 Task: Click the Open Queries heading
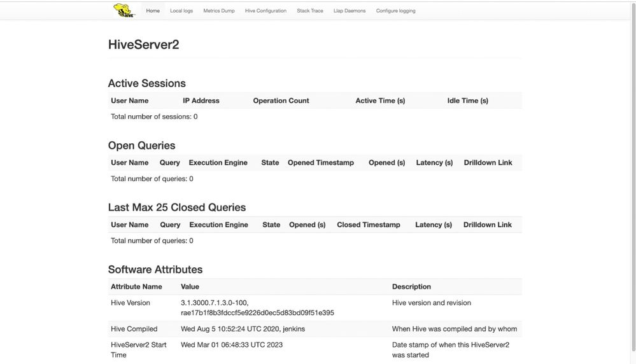141,146
